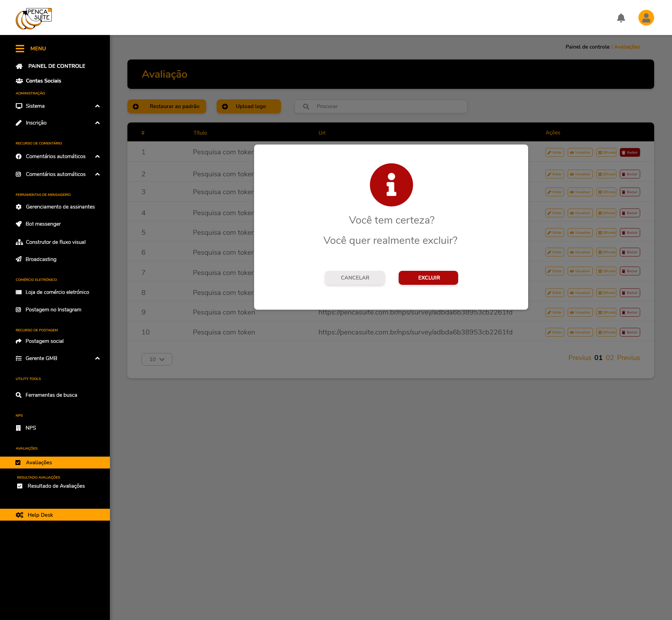Open Bot messenger menu item
Viewport: 672px width, 620px height.
click(43, 224)
